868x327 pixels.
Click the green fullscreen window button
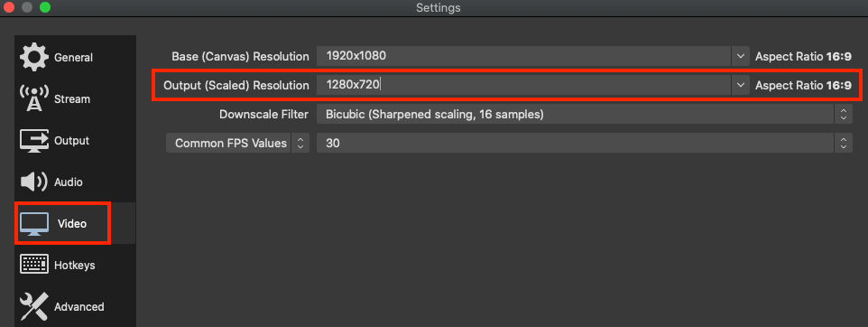coord(45,7)
